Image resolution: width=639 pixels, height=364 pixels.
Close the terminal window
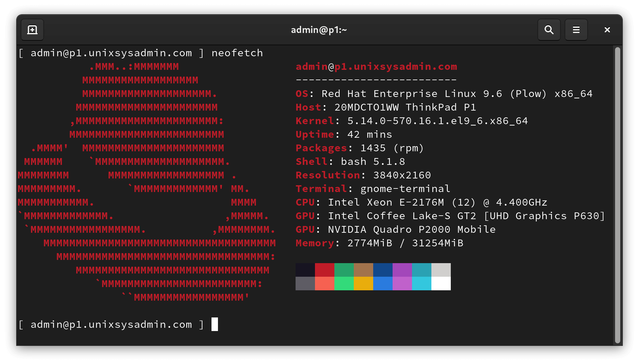pos(607,30)
